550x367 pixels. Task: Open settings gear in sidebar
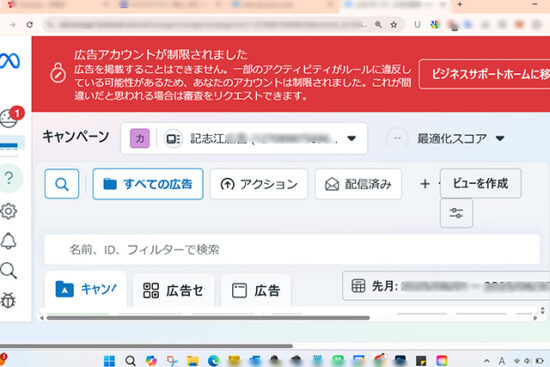point(8,211)
